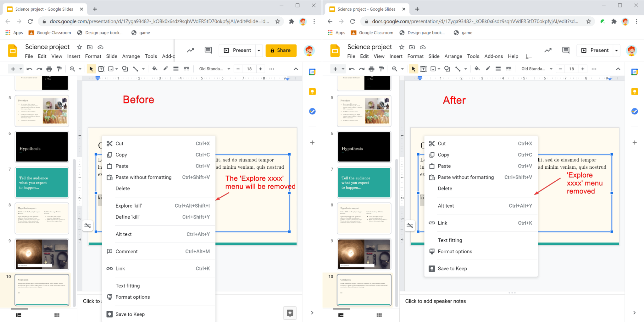
Task: Click the Paint format tool
Action: [59, 69]
